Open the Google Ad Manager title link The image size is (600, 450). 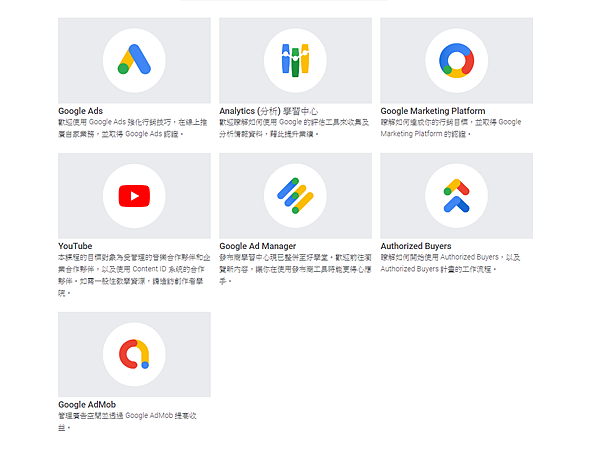[x=258, y=246]
